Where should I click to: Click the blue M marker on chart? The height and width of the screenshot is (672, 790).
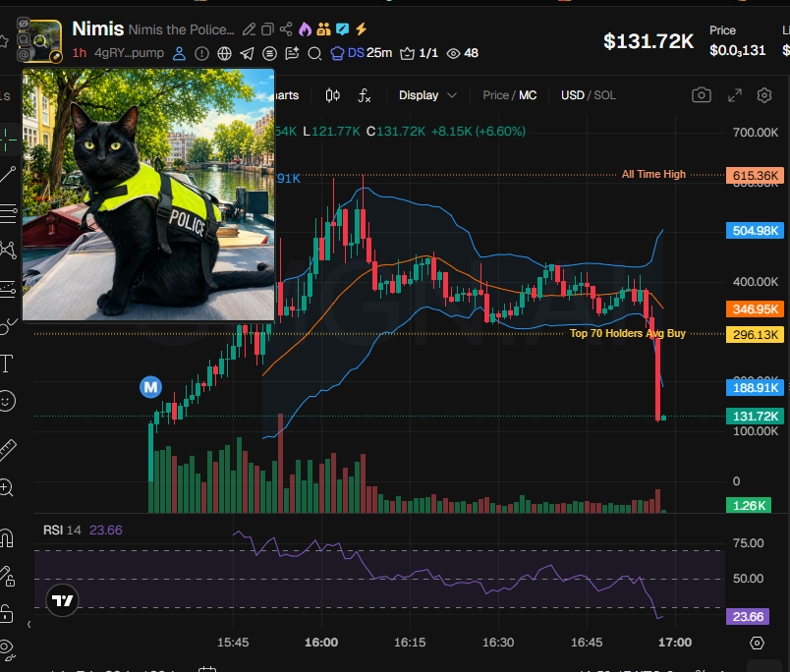[x=150, y=387]
